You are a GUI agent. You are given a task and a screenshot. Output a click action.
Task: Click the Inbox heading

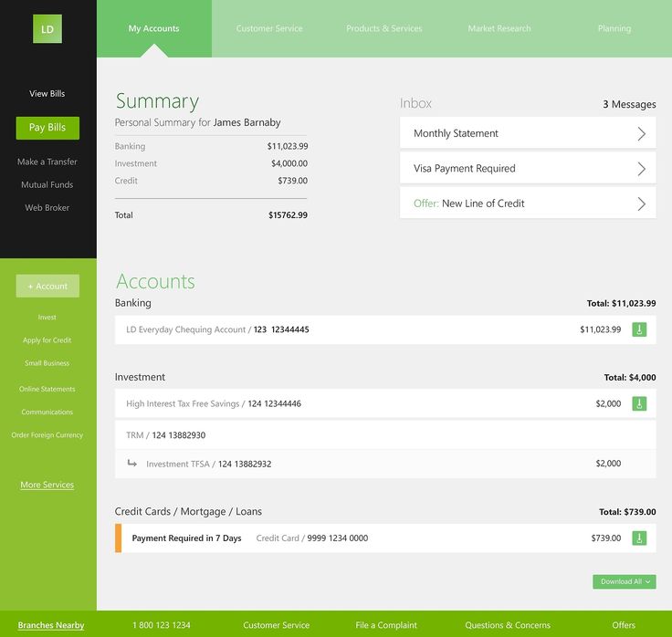click(415, 103)
